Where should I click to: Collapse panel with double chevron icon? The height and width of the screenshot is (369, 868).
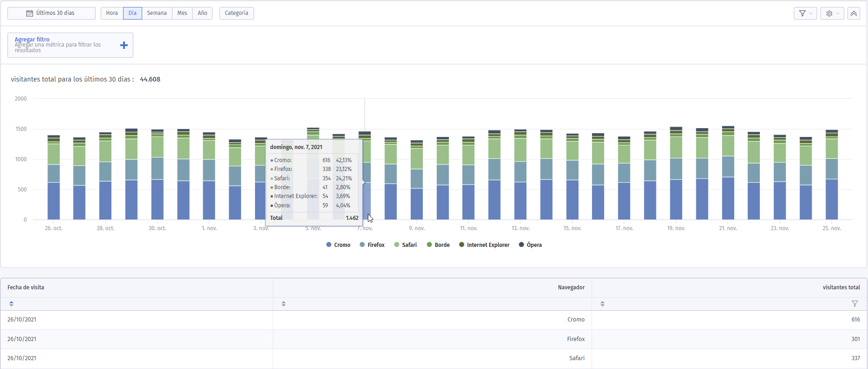click(854, 14)
